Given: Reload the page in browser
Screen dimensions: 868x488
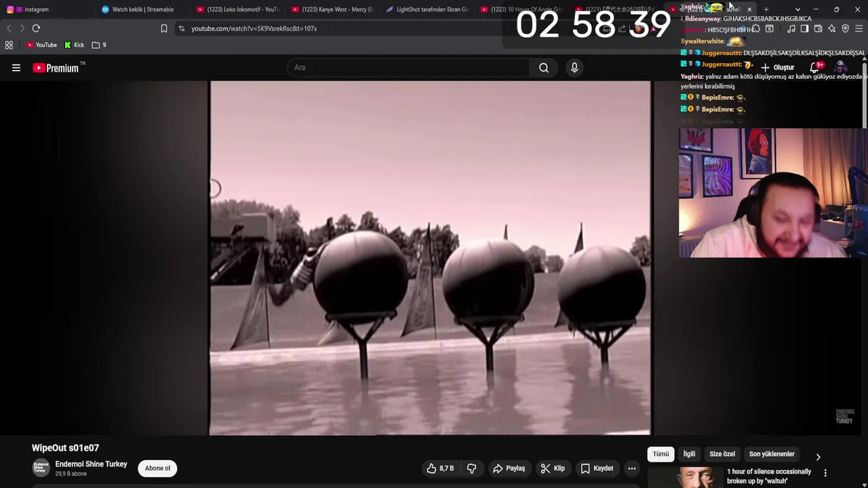Looking at the screenshot, I should 36,28.
